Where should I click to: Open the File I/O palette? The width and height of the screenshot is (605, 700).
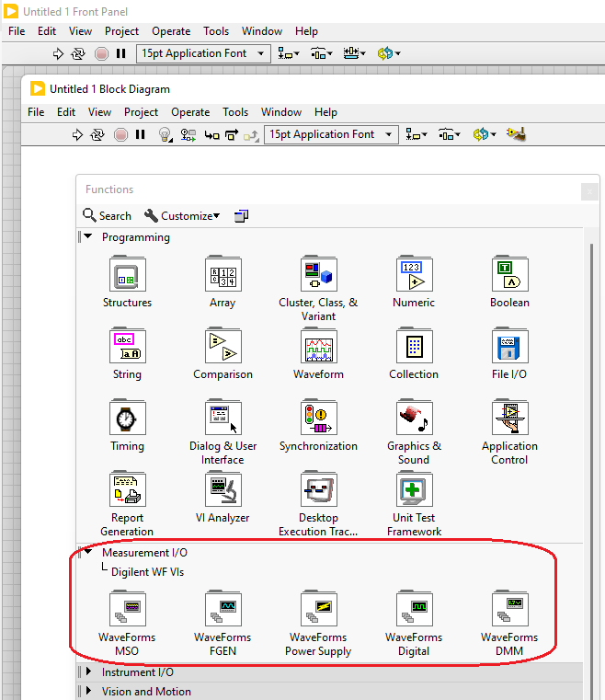point(509,347)
